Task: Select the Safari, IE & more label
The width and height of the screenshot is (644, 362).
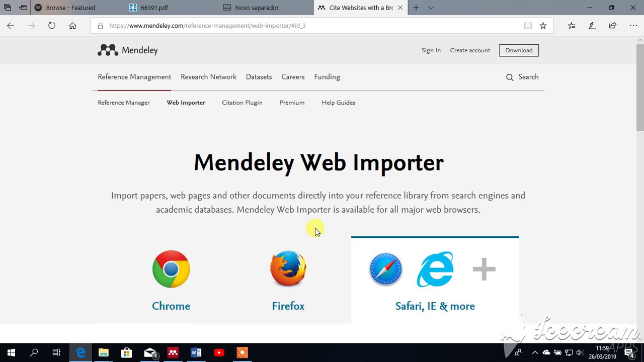Action: (x=435, y=306)
